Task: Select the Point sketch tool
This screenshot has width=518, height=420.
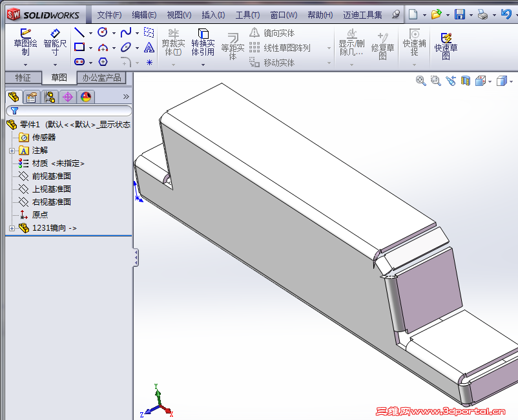Action: coord(149,62)
